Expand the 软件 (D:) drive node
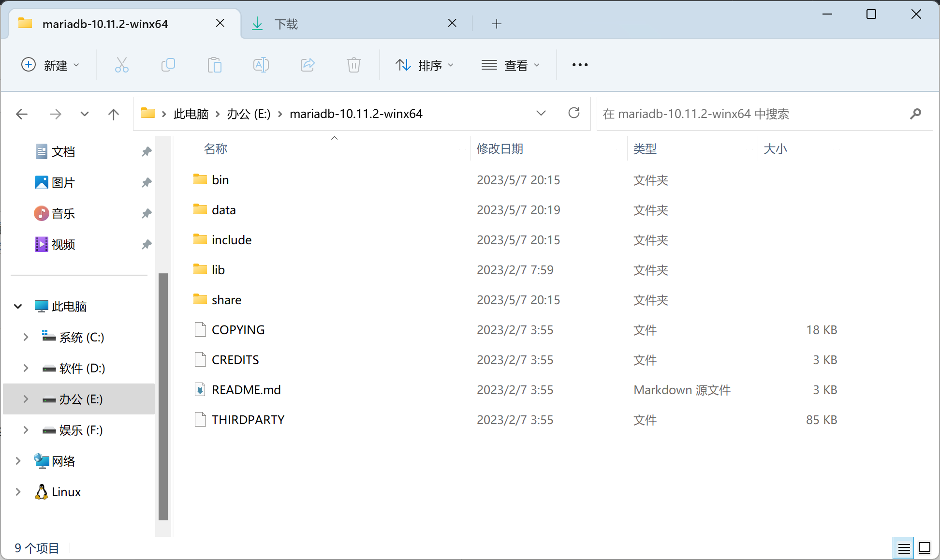 (26, 368)
